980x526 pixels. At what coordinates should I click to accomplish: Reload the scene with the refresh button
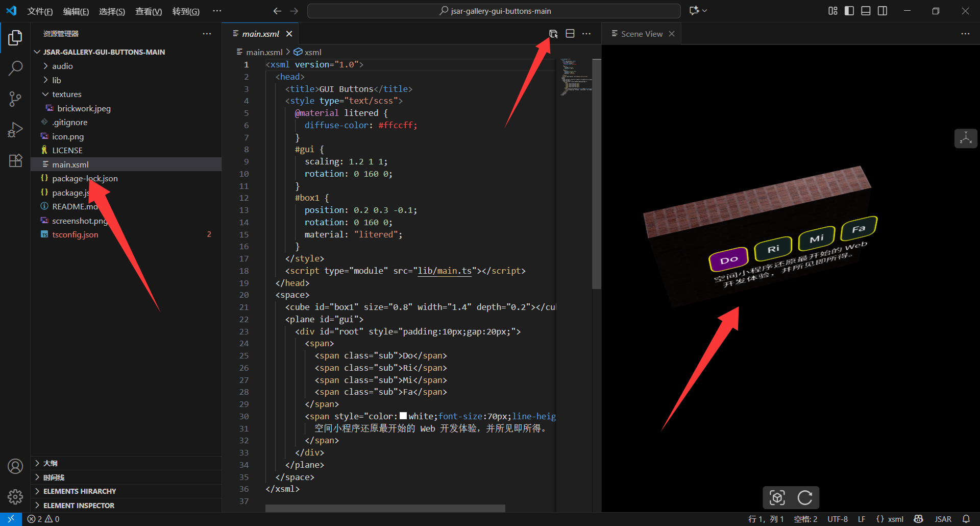coord(805,497)
